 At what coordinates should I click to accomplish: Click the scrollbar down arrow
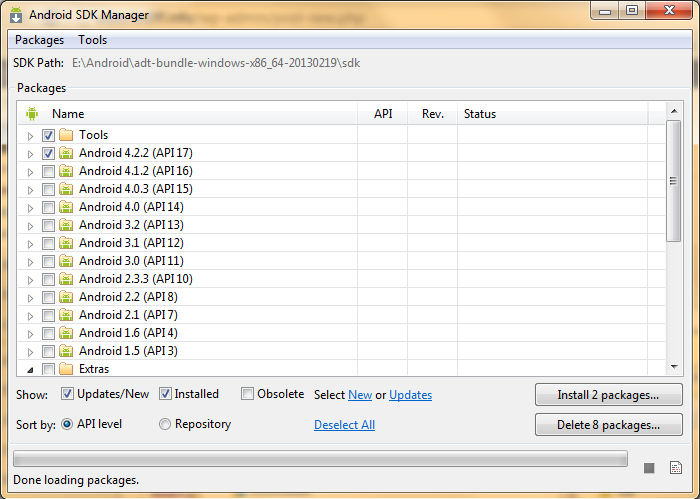674,367
